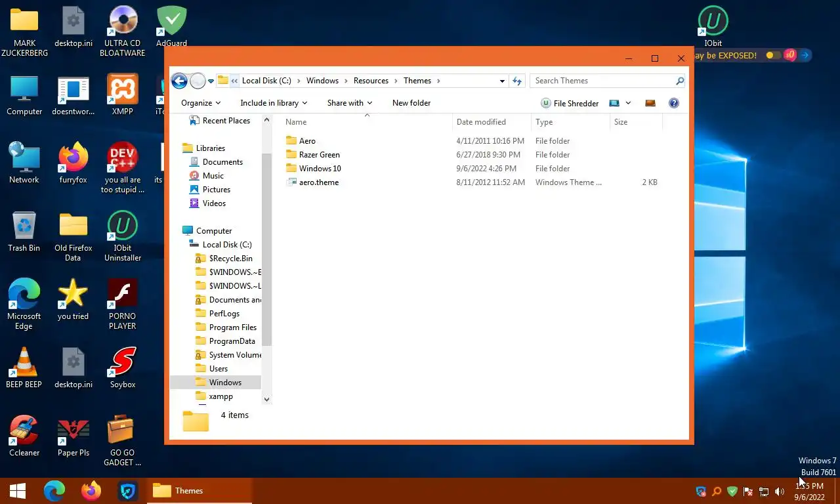Click Resources in the address breadcrumb
The height and width of the screenshot is (504, 840).
click(x=371, y=81)
